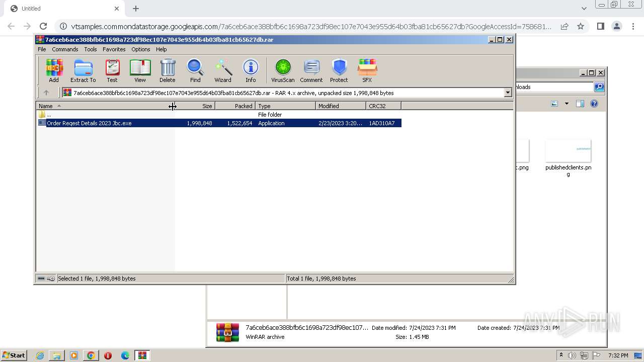
Task: Click the Delete toolbar icon
Action: 168,70
